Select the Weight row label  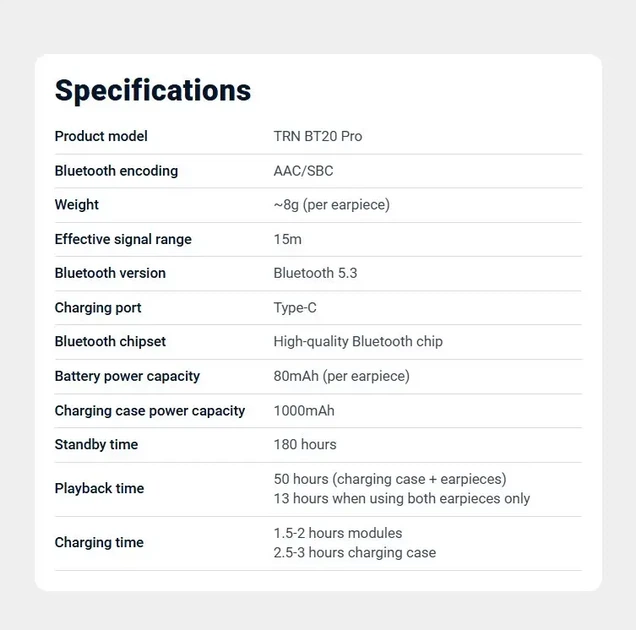click(x=77, y=205)
